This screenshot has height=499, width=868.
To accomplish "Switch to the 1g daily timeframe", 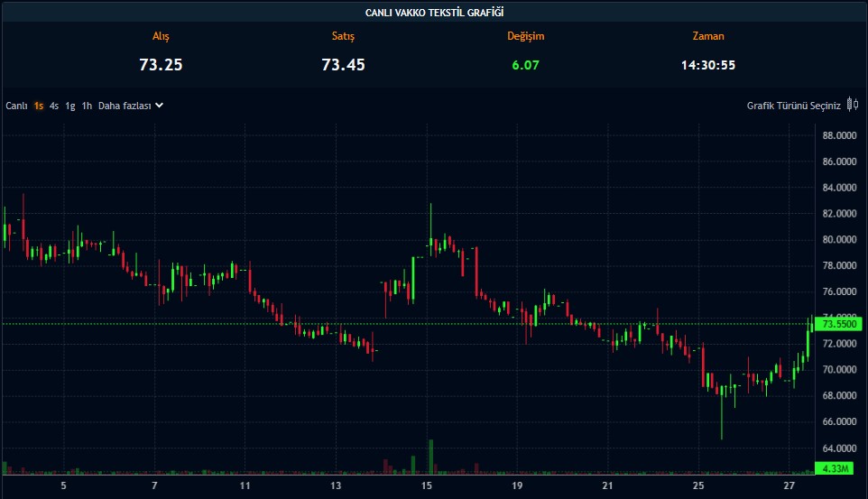I will (70, 106).
